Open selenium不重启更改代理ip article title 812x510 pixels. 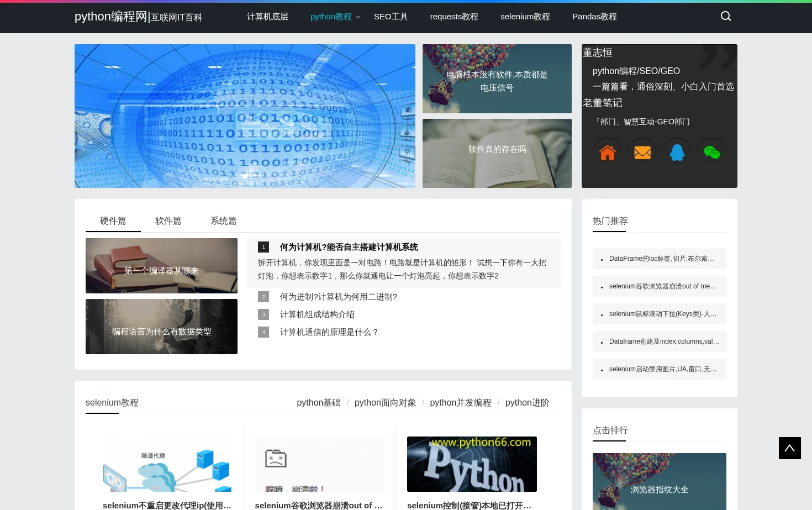click(x=167, y=505)
